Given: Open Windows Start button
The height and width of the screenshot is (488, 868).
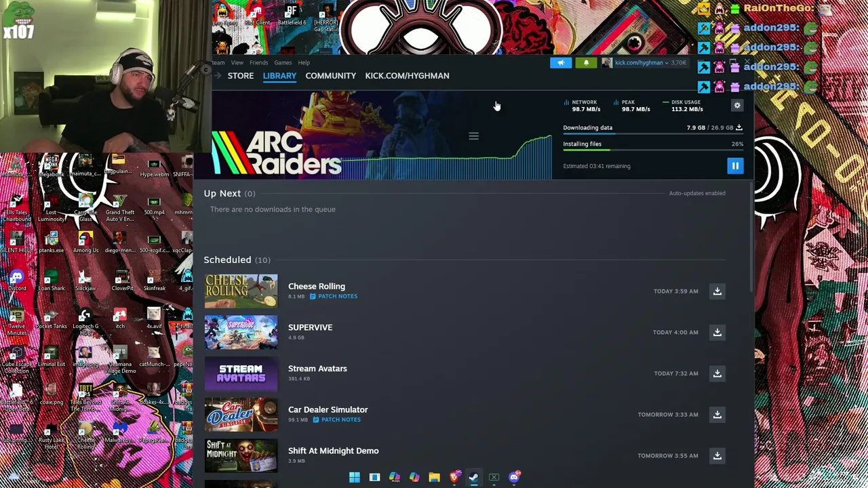Looking at the screenshot, I should click(355, 477).
